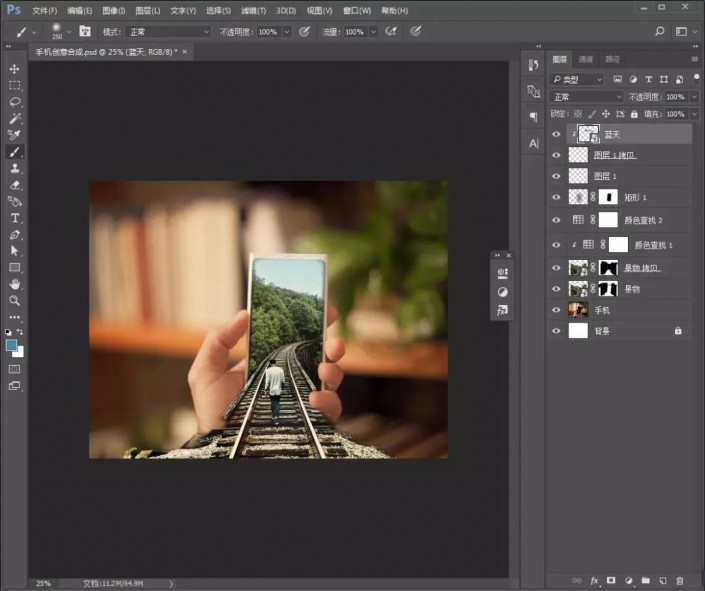
Task: Select the Hand tool
Action: point(14,284)
